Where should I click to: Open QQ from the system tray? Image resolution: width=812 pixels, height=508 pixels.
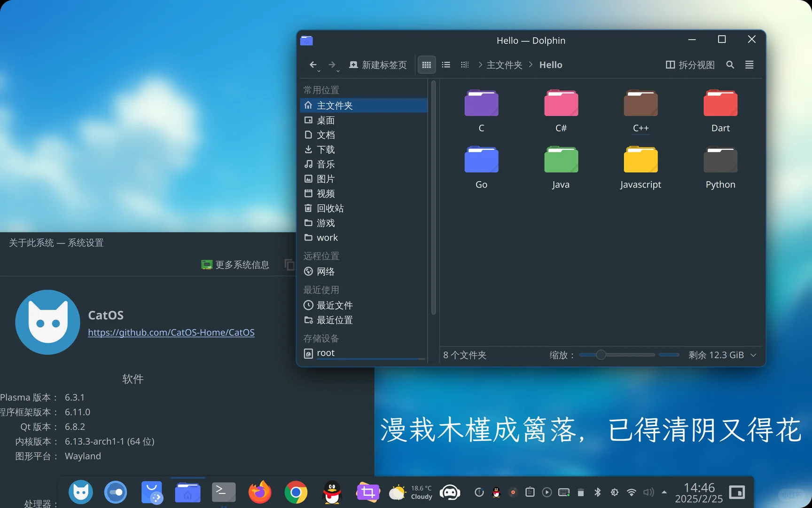496,492
